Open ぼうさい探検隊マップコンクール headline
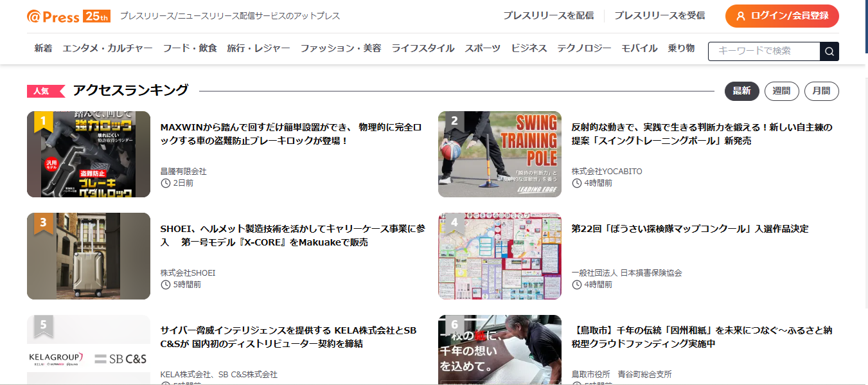The width and height of the screenshot is (868, 385). 690,229
